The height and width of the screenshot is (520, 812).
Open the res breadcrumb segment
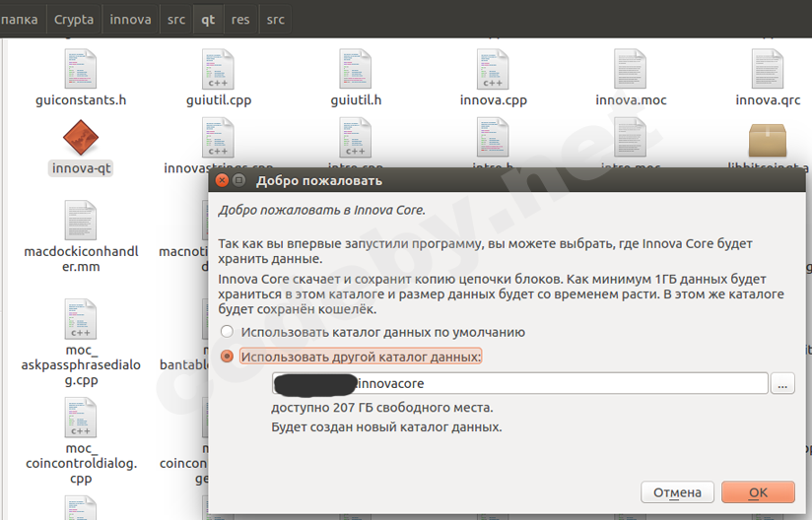coord(240,20)
